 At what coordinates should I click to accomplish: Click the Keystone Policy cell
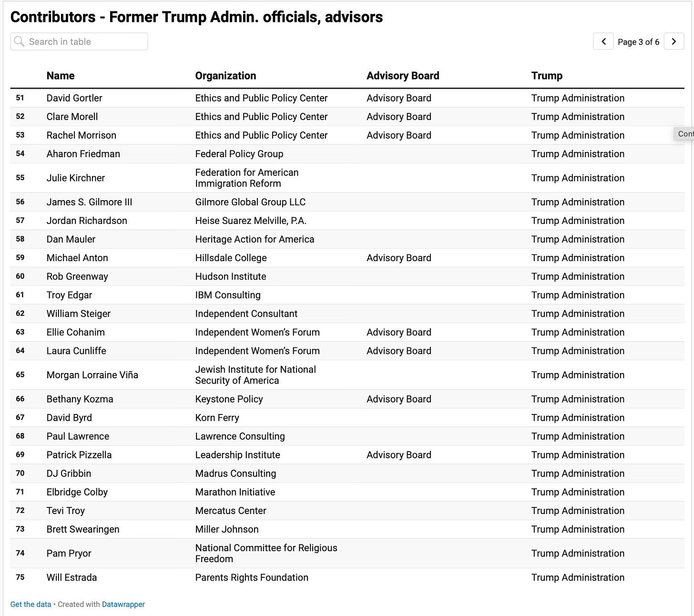click(x=229, y=399)
